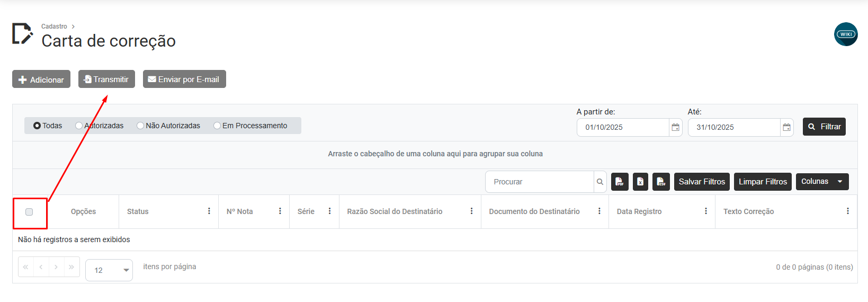
Task: Export the grid to Excel
Action: pyautogui.click(x=640, y=182)
